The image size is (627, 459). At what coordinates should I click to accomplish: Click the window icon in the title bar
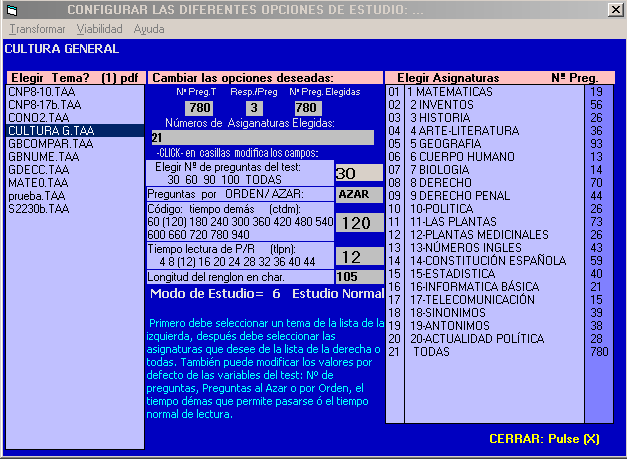click(x=12, y=10)
